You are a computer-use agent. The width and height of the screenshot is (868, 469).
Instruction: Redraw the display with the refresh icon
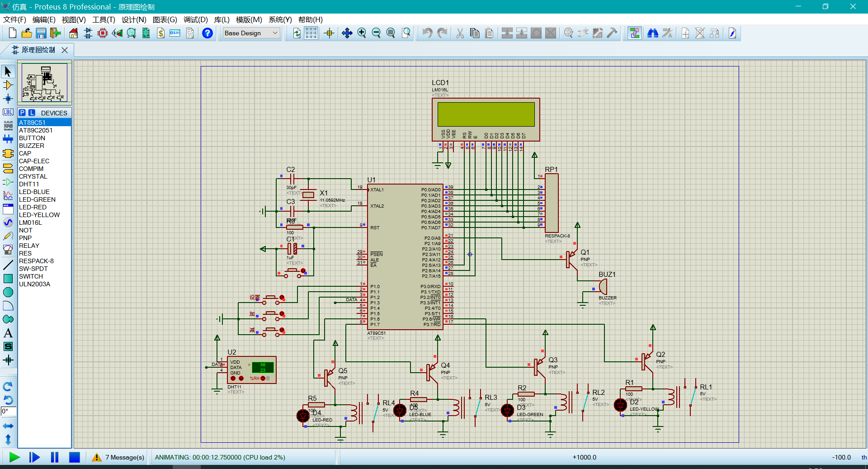297,33
